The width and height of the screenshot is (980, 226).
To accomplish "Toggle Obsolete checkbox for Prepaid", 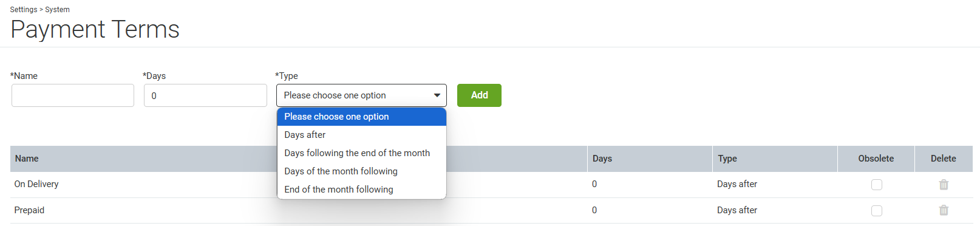I will coord(876,210).
